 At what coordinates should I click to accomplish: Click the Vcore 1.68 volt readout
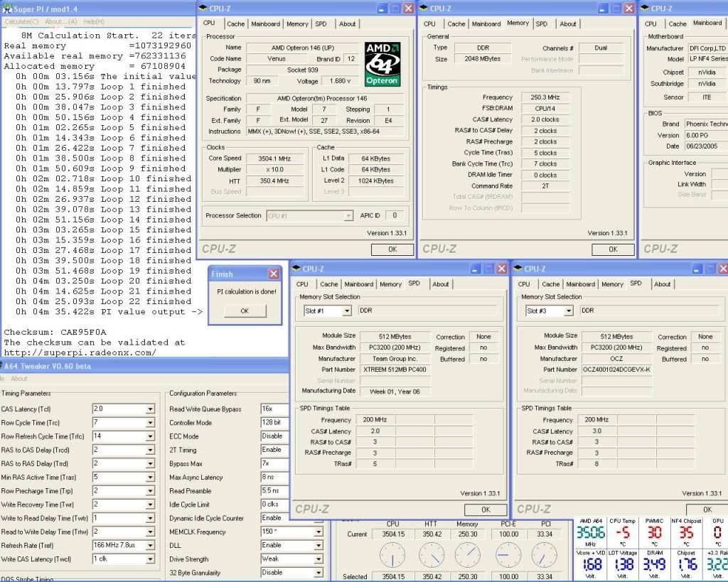591,564
